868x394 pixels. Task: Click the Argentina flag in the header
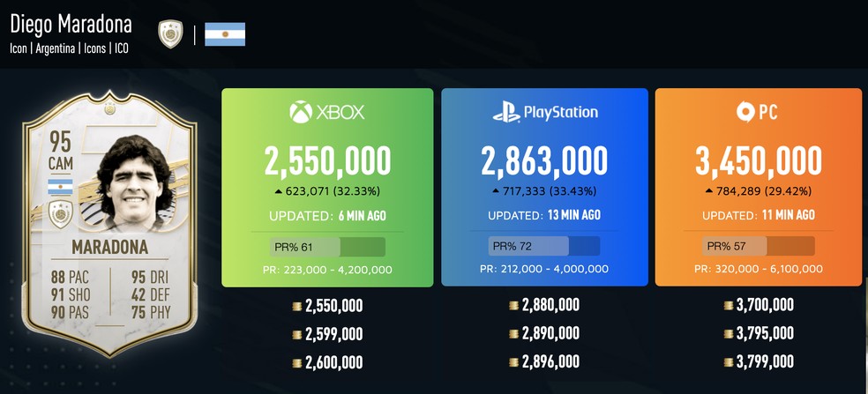pos(225,34)
